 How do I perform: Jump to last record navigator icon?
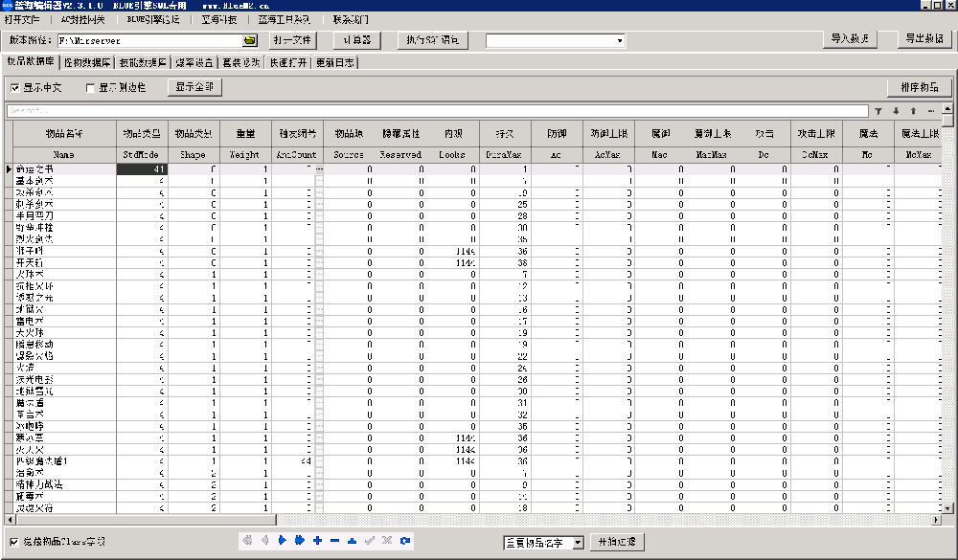coord(299,541)
